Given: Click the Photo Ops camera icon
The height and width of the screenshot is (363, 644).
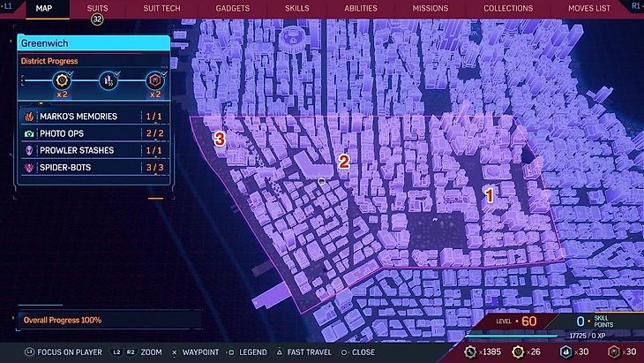Looking at the screenshot, I should pos(27,133).
